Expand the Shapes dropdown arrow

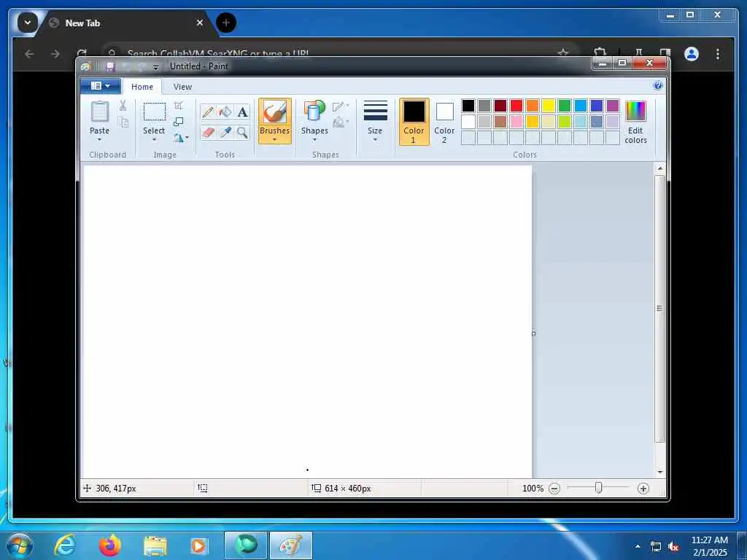pyautogui.click(x=314, y=139)
